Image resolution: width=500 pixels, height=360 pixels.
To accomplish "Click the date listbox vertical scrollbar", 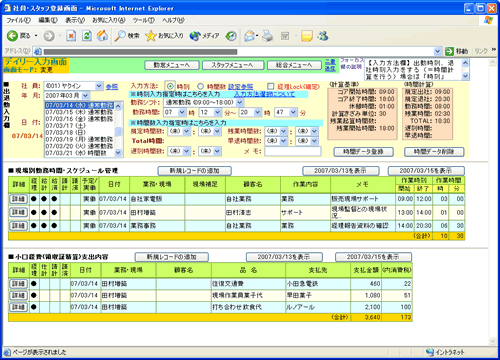I will [118, 129].
